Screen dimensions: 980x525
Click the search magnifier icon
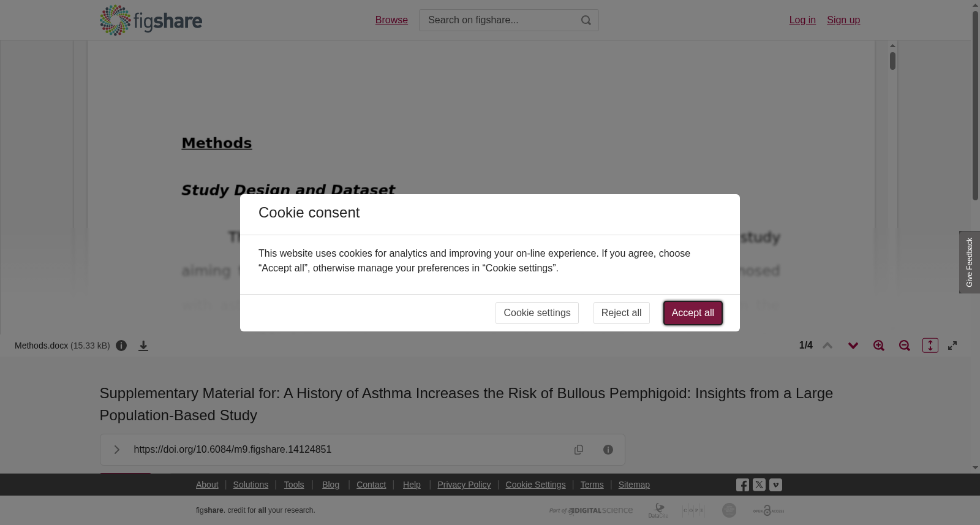(x=586, y=20)
